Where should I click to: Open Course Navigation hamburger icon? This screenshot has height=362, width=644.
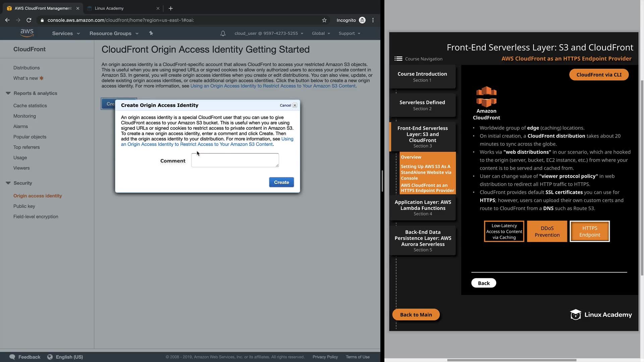click(398, 59)
